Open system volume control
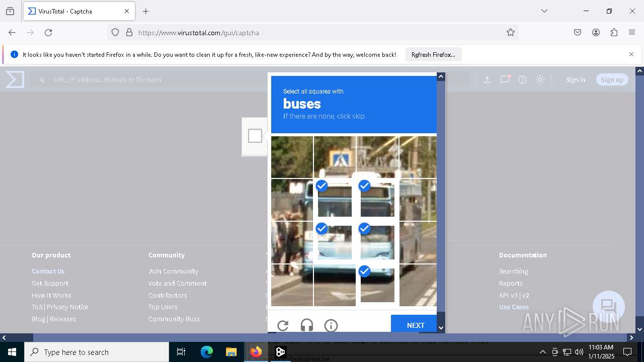Viewport: 644px width, 362px height. [579, 352]
